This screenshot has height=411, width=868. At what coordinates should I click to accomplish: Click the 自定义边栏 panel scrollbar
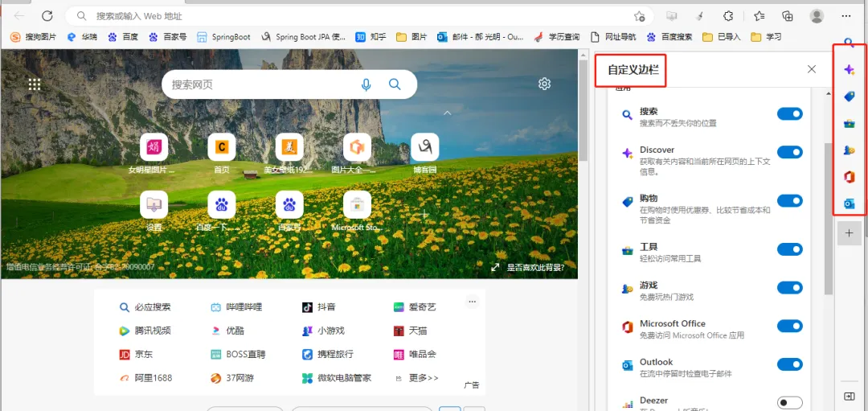[x=828, y=219]
